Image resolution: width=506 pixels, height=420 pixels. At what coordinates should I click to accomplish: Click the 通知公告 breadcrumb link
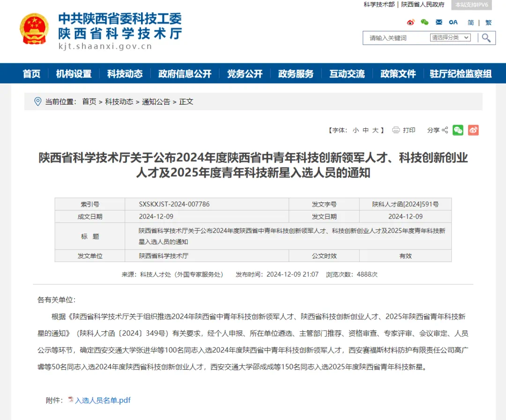(156, 102)
